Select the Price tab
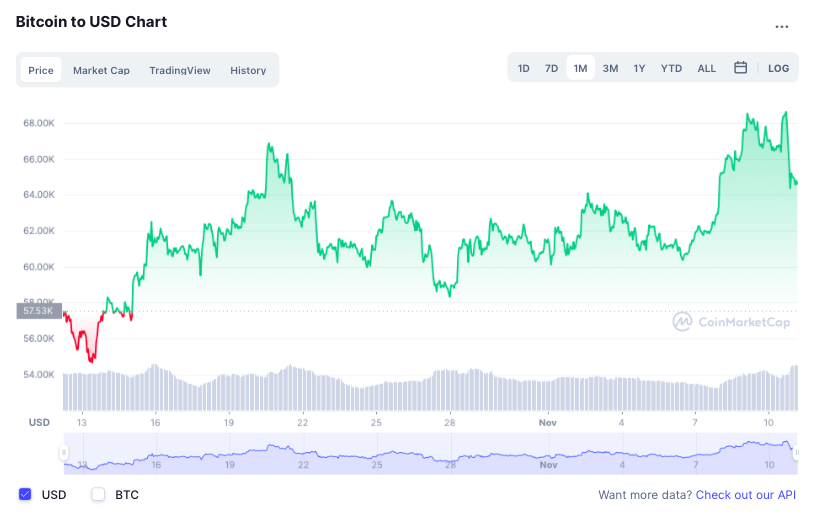This screenshot has width=819, height=527. [x=41, y=70]
